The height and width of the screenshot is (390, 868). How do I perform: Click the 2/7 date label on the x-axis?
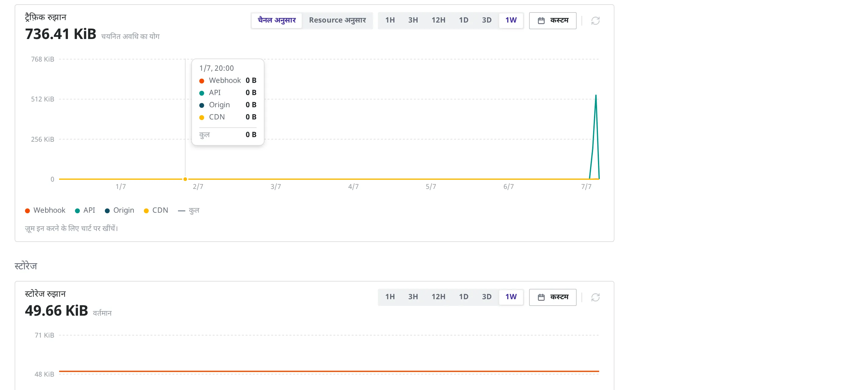(198, 186)
